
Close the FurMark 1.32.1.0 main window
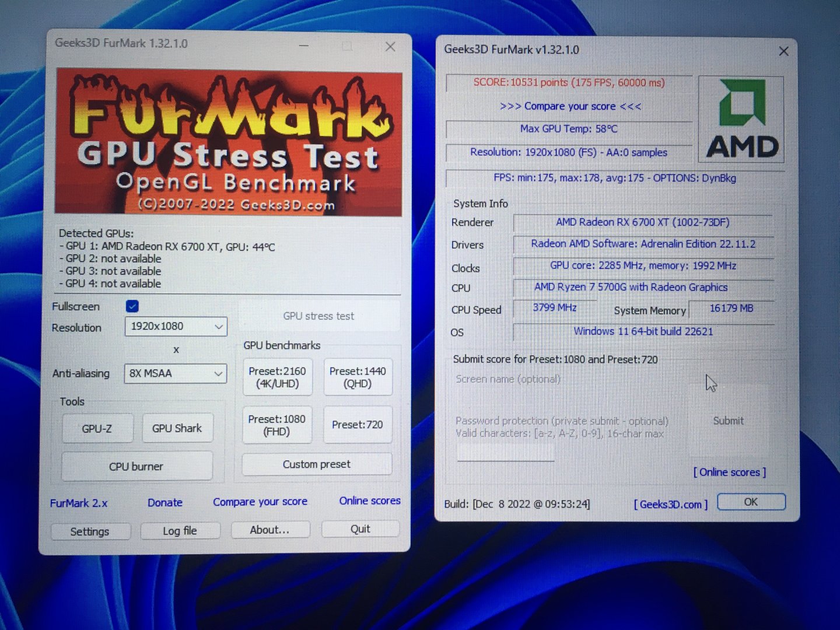pos(390,47)
